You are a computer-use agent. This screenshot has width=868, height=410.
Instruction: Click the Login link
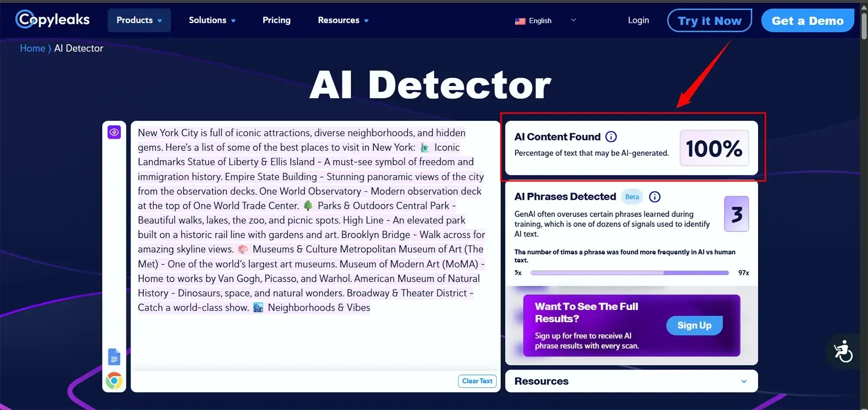[638, 20]
